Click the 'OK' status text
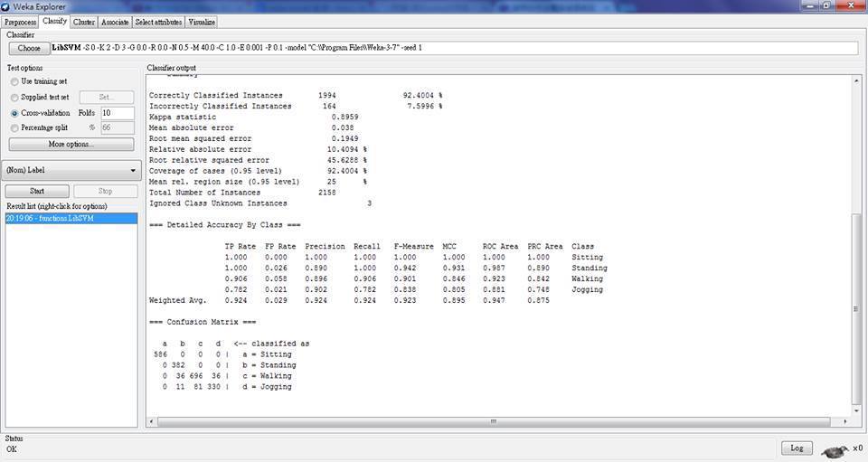Image resolution: width=868 pixels, height=462 pixels. pyautogui.click(x=12, y=449)
